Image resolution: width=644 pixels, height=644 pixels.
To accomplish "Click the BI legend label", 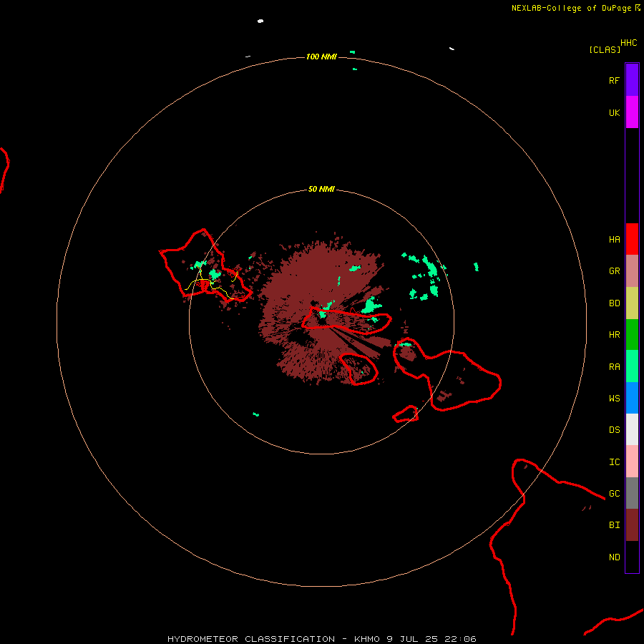I will (x=615, y=525).
